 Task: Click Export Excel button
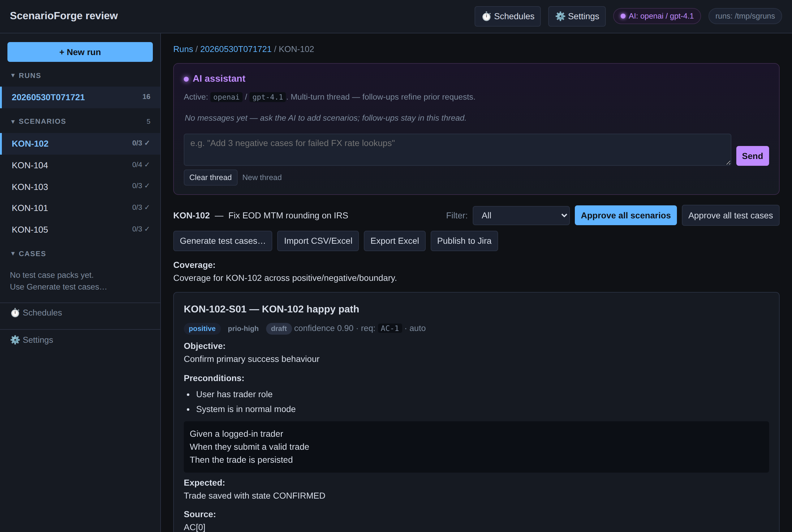394,241
